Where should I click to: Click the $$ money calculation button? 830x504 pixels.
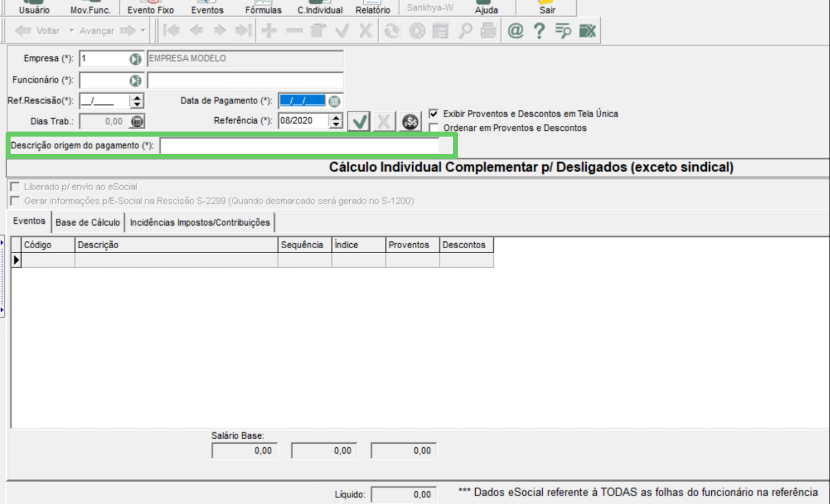(x=410, y=122)
